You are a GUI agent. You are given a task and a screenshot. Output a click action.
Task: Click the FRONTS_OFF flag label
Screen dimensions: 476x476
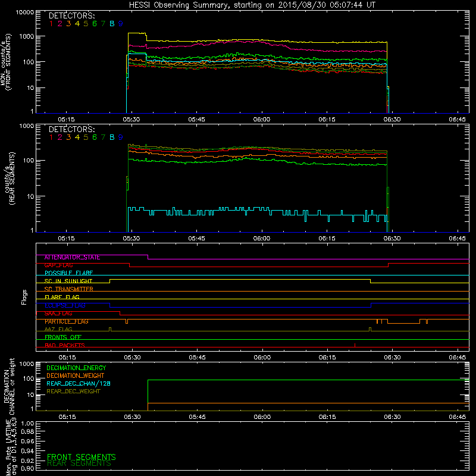(x=63, y=337)
